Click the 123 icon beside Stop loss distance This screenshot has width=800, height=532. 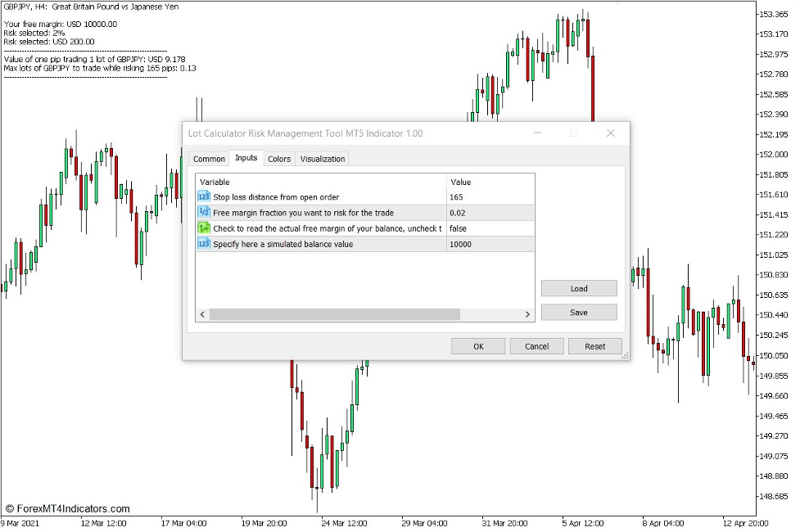pos(203,197)
